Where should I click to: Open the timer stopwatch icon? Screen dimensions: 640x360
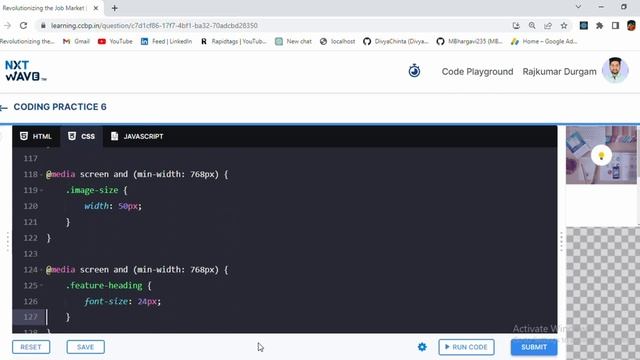coord(414,71)
